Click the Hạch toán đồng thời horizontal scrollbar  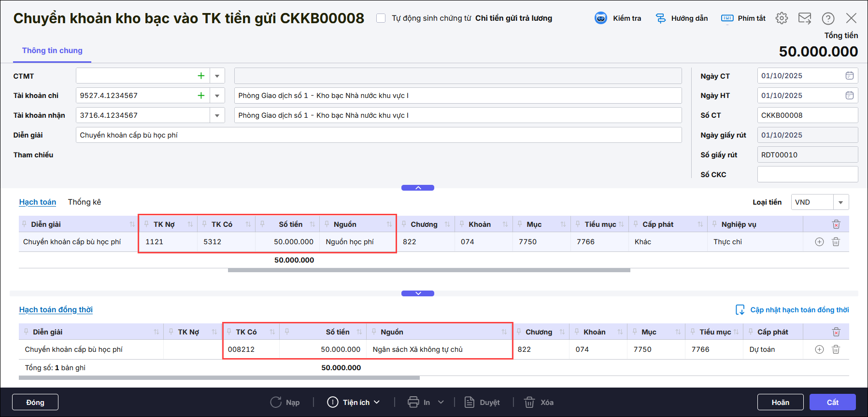[x=219, y=378]
